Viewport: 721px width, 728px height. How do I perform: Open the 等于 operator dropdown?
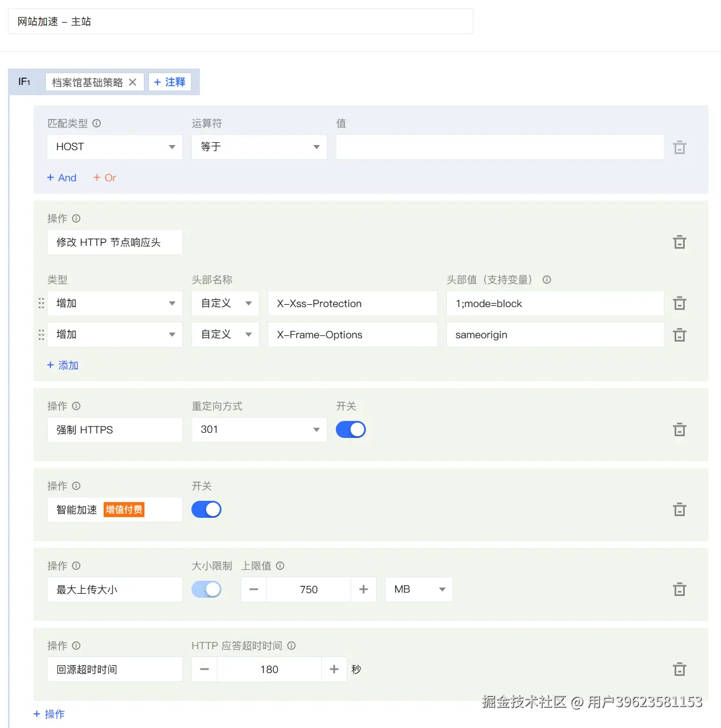click(x=259, y=147)
